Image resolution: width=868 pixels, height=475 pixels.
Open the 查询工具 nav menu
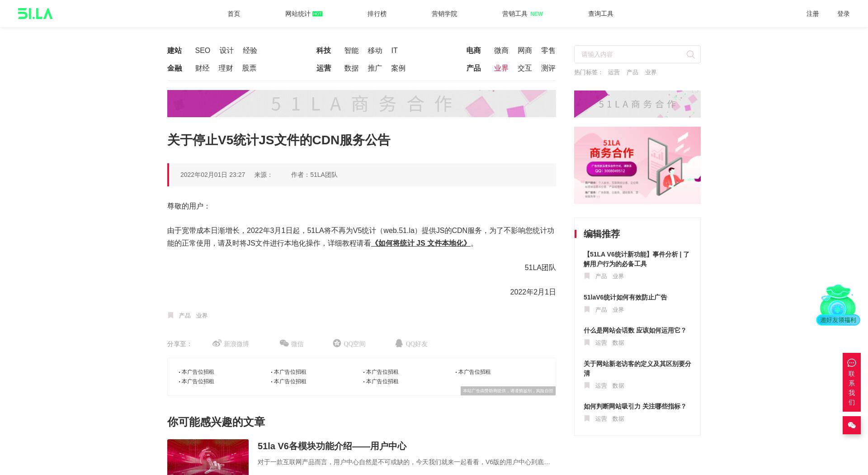click(601, 14)
